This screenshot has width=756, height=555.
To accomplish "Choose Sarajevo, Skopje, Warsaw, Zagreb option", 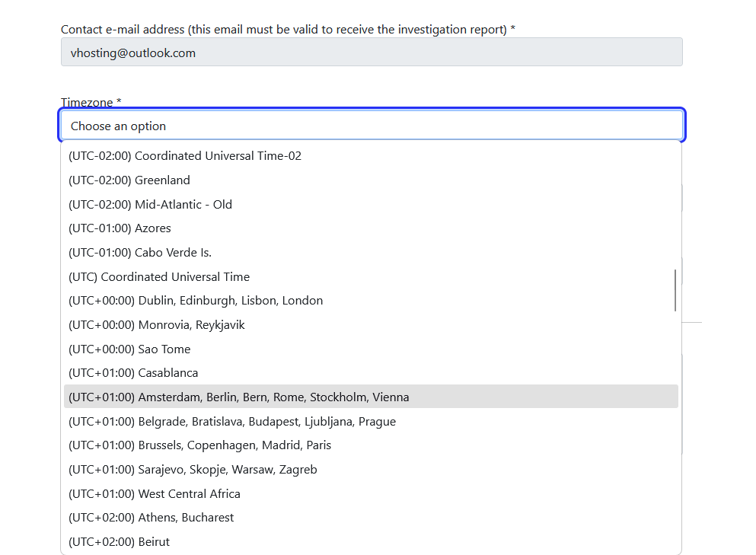I will point(193,470).
